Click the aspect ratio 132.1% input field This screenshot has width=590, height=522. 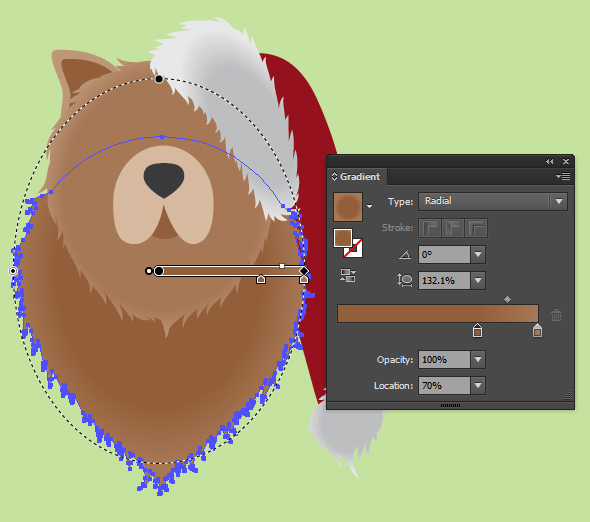pyautogui.click(x=444, y=281)
